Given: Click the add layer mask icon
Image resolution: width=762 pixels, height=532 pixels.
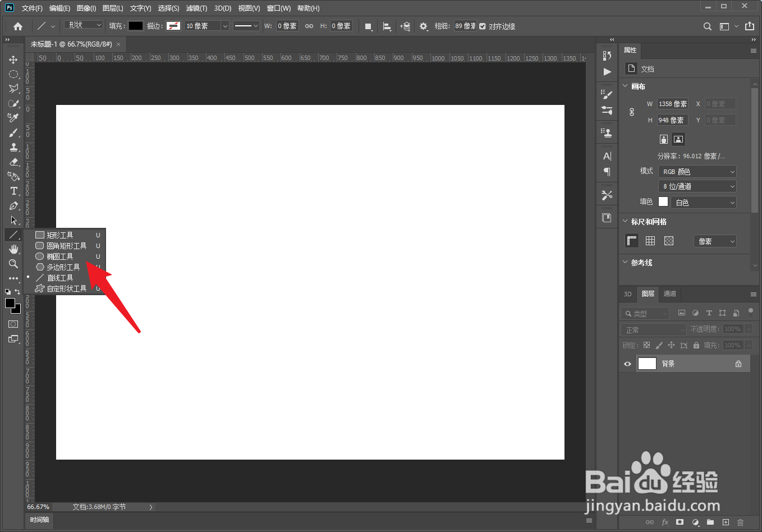Looking at the screenshot, I should [680, 522].
